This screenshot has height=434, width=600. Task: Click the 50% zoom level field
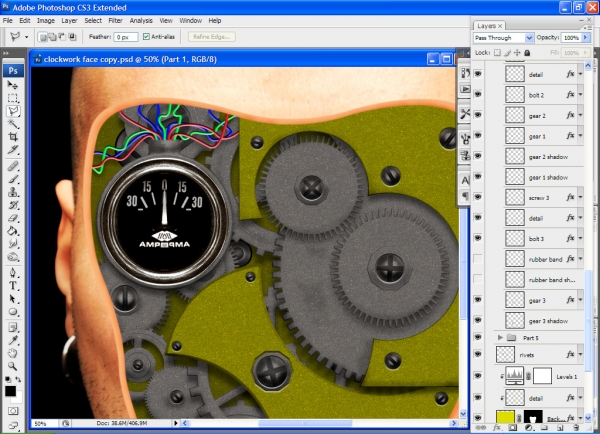click(45, 423)
